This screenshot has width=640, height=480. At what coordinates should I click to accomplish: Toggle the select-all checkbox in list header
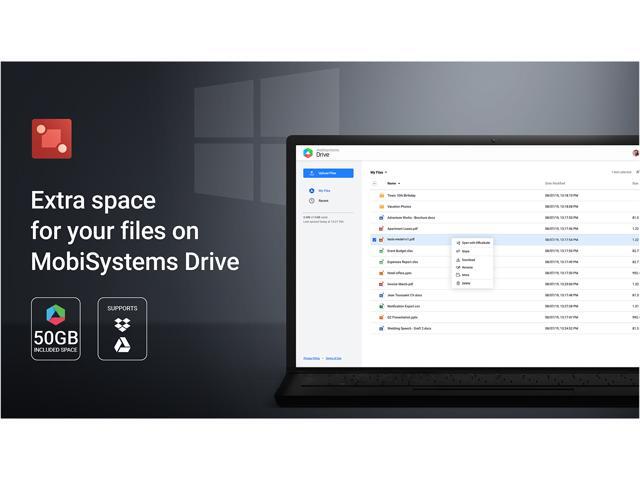[x=374, y=183]
